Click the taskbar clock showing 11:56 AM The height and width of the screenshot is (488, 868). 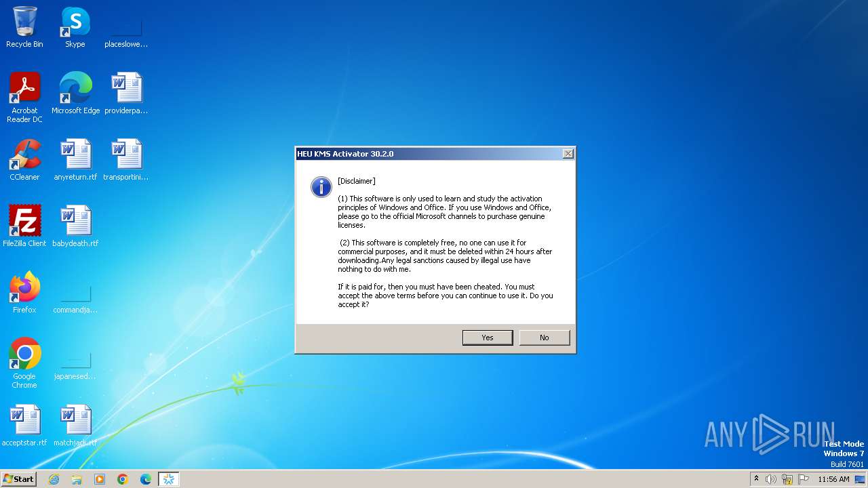833,479
